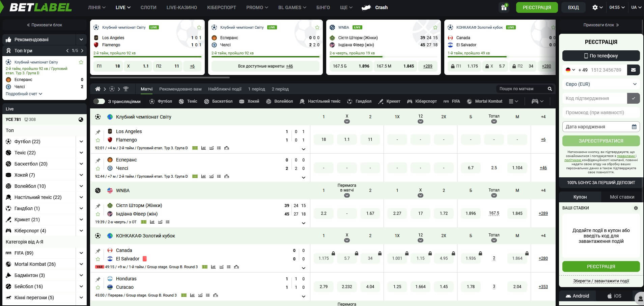This screenshot has width=644, height=306.
Task: Select the trophy icon in breadcrumb
Action: [x=126, y=89]
